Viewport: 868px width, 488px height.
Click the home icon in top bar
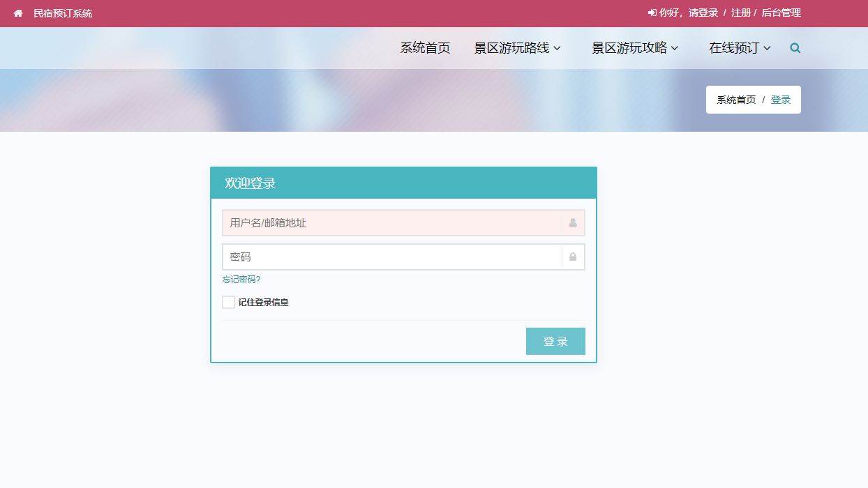pos(17,13)
